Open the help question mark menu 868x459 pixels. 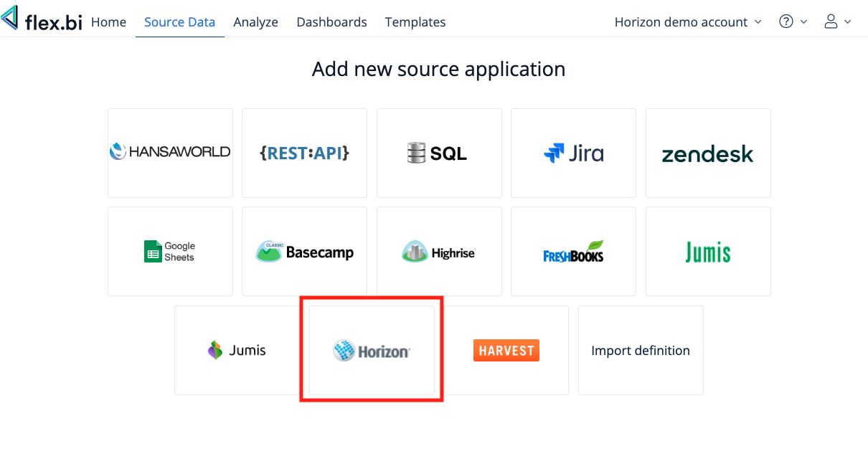point(793,22)
